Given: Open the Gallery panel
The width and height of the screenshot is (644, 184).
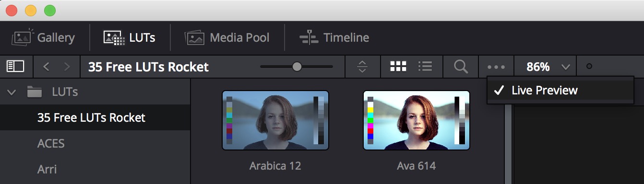Looking at the screenshot, I should tap(43, 37).
